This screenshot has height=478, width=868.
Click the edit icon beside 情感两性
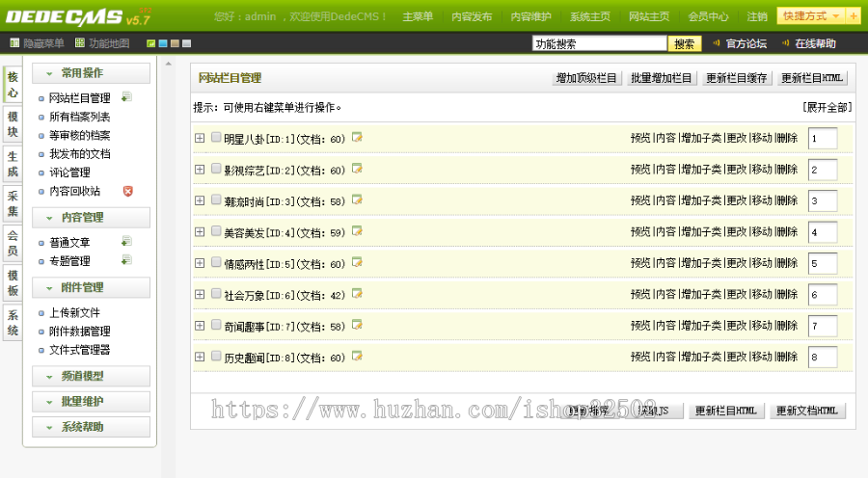tap(357, 262)
